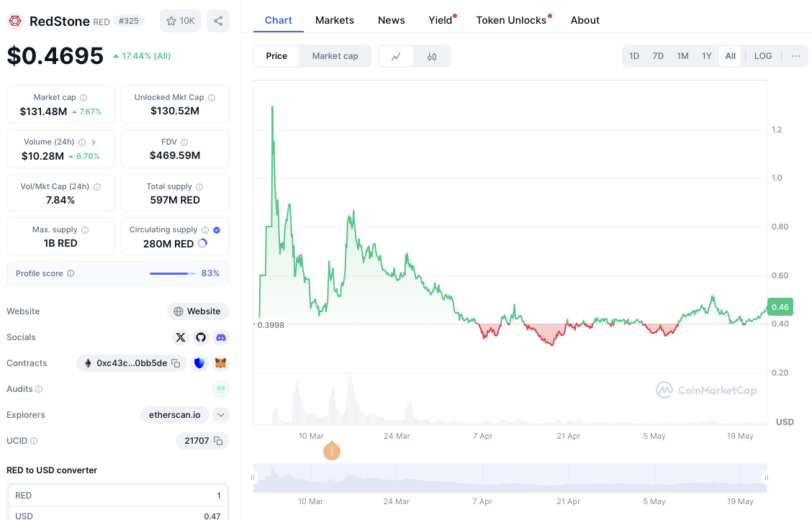Grab the right range selector handle
The width and height of the screenshot is (812, 520).
[767, 478]
